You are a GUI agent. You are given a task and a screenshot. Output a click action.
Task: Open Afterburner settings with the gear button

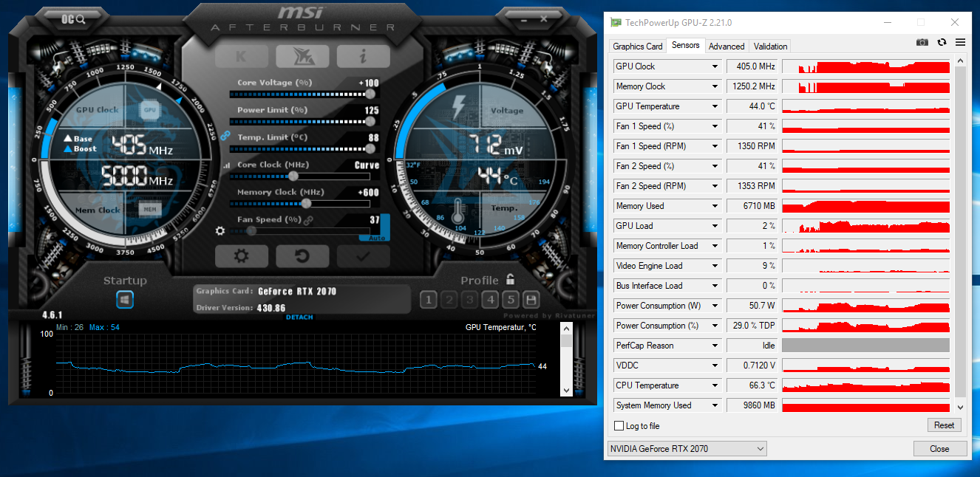point(241,256)
